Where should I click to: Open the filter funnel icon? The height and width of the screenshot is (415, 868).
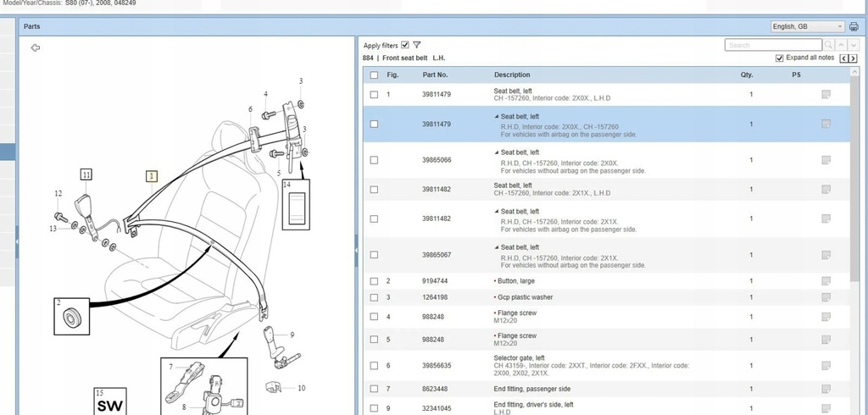point(417,45)
